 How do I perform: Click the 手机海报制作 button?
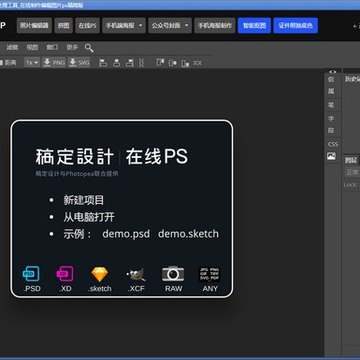[215, 25]
